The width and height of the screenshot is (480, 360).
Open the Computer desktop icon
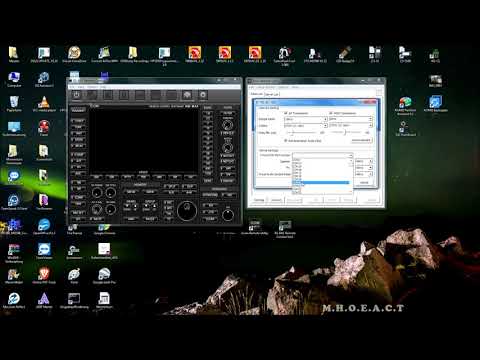pyautogui.click(x=14, y=80)
